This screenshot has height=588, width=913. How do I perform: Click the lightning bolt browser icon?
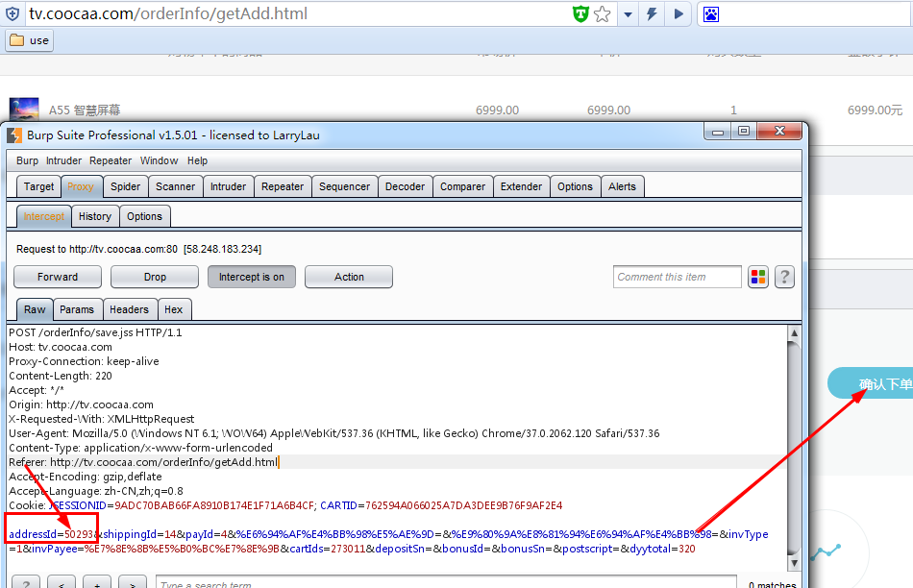tap(653, 14)
